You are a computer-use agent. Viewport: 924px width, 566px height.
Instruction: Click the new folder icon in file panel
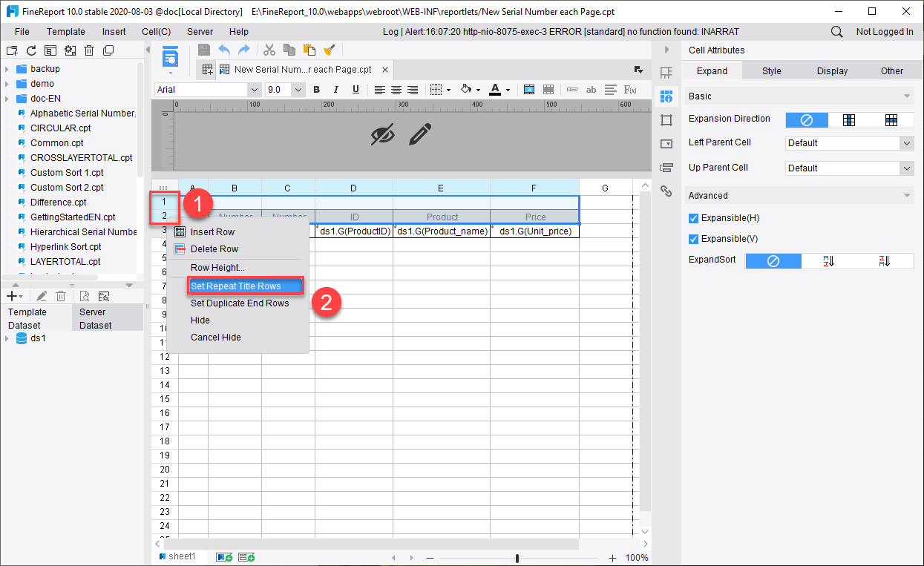pyautogui.click(x=12, y=50)
